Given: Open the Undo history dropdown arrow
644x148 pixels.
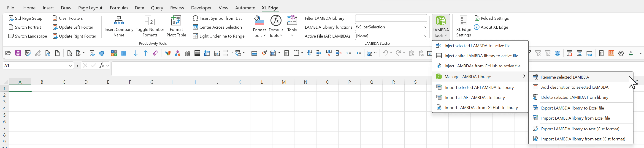Looking at the screenshot, I should pyautogui.click(x=391, y=53).
